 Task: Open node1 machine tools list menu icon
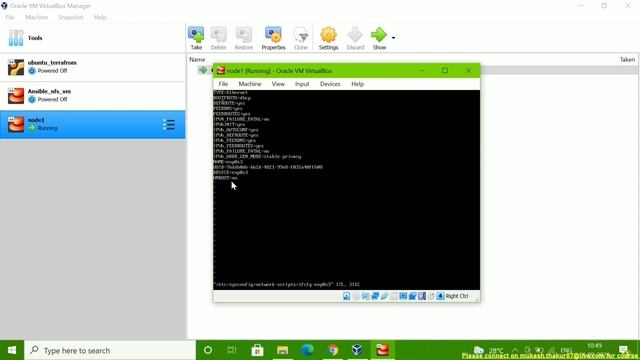pyautogui.click(x=169, y=124)
